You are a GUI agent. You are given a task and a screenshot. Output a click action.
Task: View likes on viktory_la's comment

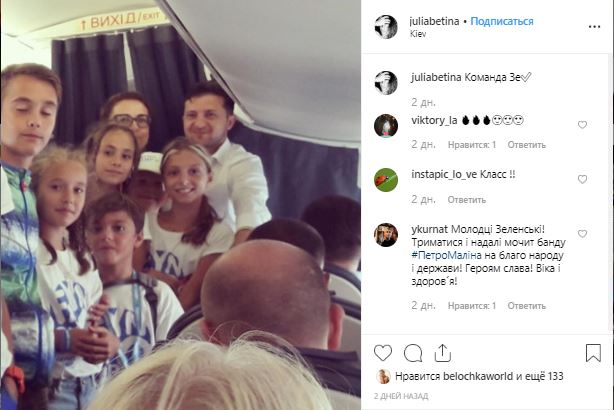click(x=472, y=145)
